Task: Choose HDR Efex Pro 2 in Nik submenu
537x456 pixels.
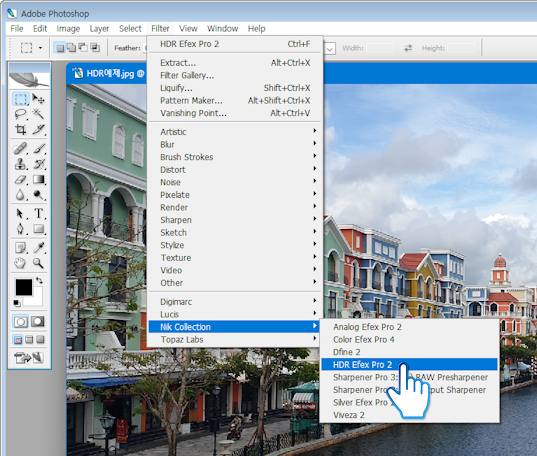Action: coord(409,365)
